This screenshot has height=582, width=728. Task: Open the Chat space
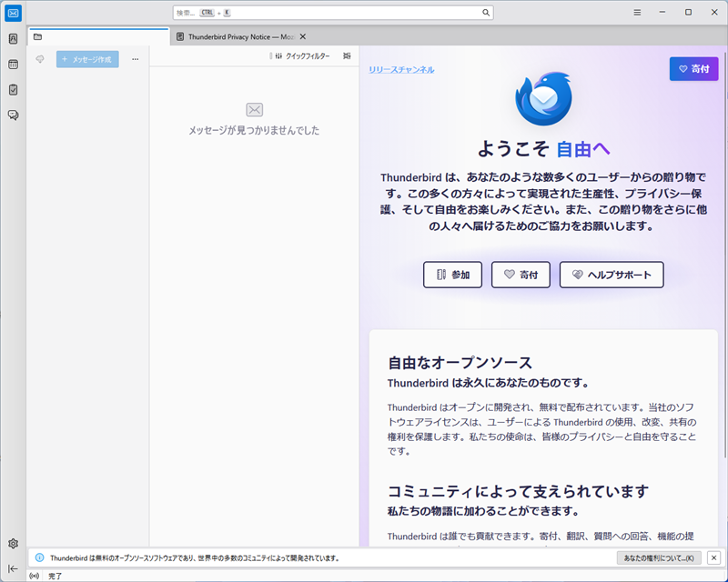[13, 115]
